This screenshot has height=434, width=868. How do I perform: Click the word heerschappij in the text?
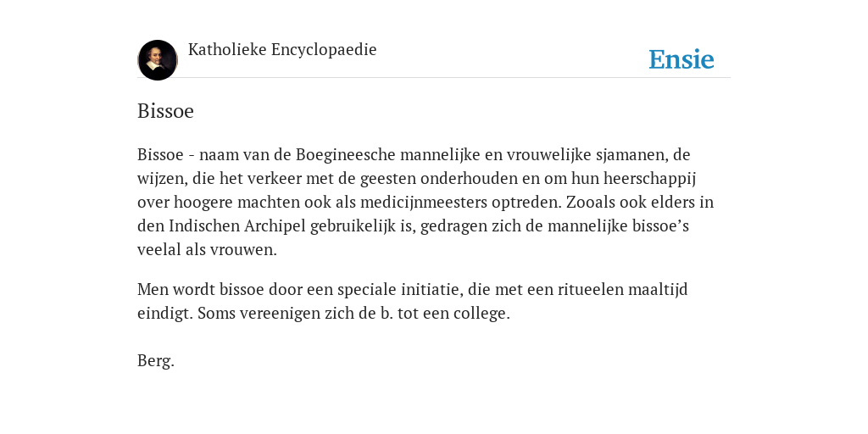[650, 178]
